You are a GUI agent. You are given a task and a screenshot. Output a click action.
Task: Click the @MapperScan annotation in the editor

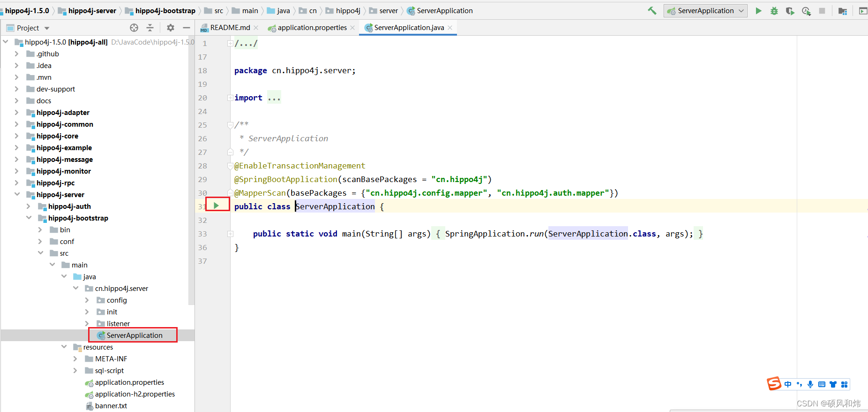[x=260, y=193]
